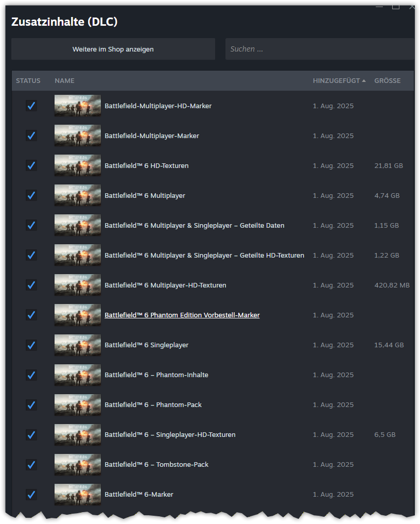Toggle Phantom-Inhalte DLC checkbox

[x=31, y=375]
